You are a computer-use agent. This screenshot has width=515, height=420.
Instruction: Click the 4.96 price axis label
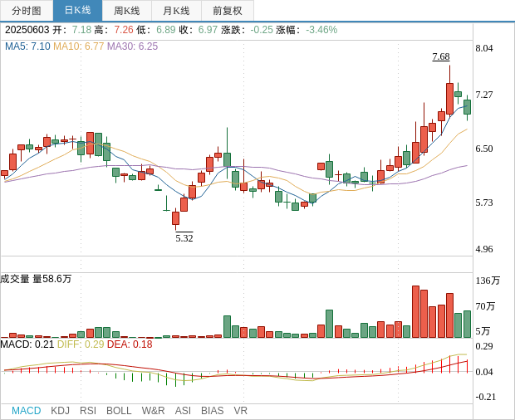(x=484, y=249)
